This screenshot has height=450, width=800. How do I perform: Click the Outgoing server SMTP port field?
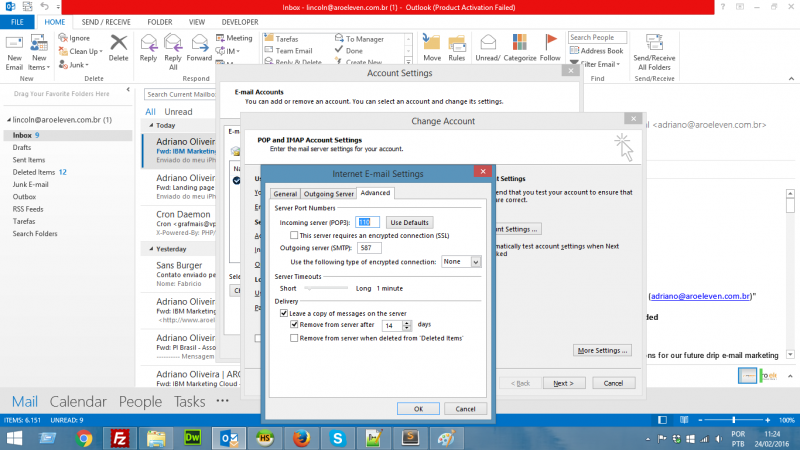coord(369,247)
